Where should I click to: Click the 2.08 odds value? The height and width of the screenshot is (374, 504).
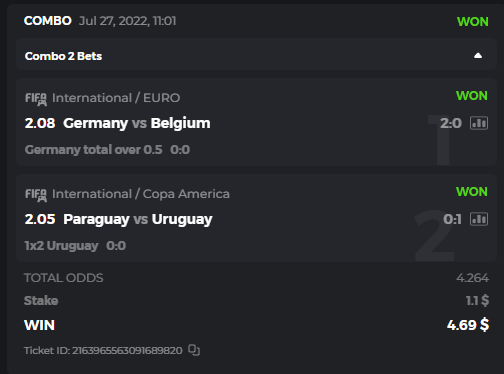point(40,123)
